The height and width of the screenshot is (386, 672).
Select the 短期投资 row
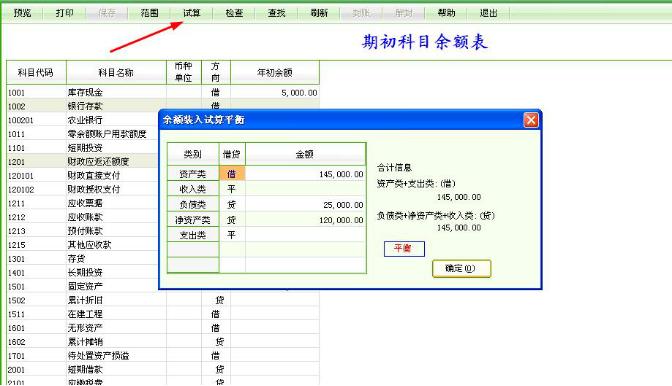pyautogui.click(x=83, y=148)
